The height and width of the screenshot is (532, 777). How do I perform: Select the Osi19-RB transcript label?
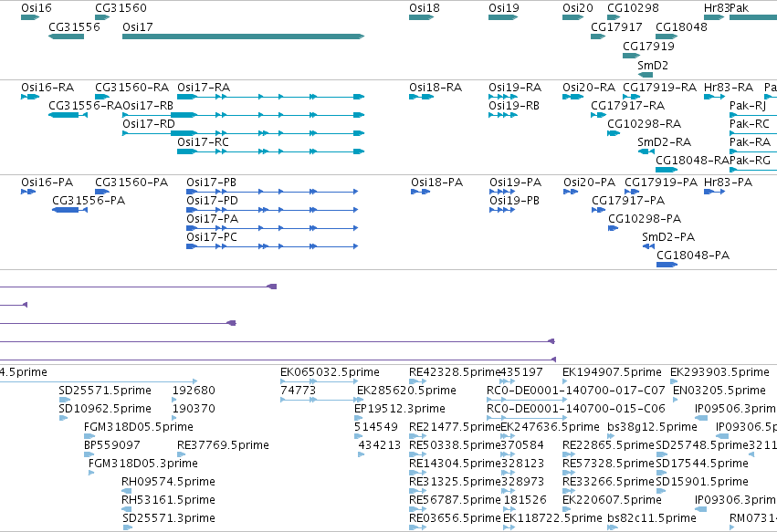[x=514, y=106]
